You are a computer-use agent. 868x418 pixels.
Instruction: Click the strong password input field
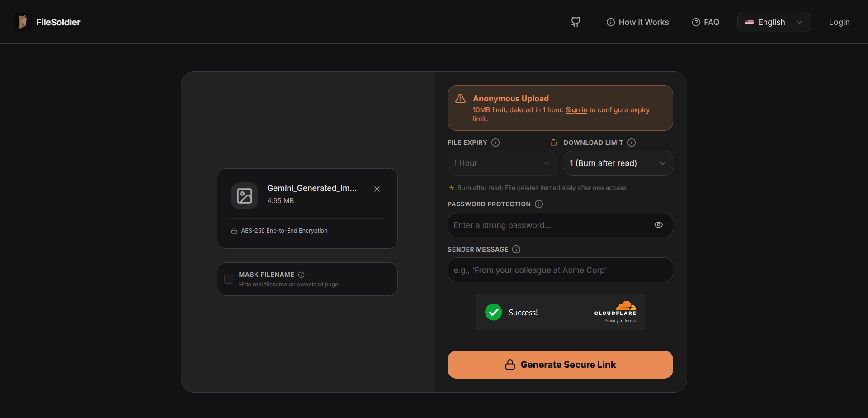click(x=542, y=225)
